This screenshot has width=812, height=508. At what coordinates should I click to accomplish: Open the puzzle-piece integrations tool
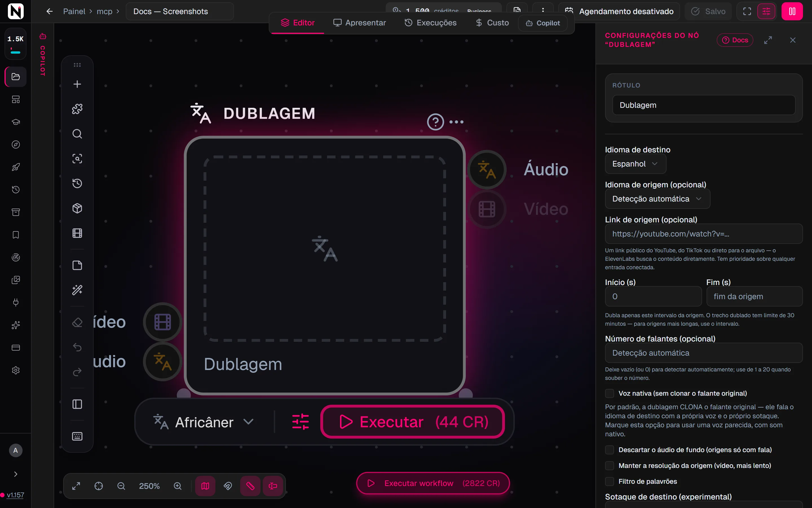click(77, 109)
